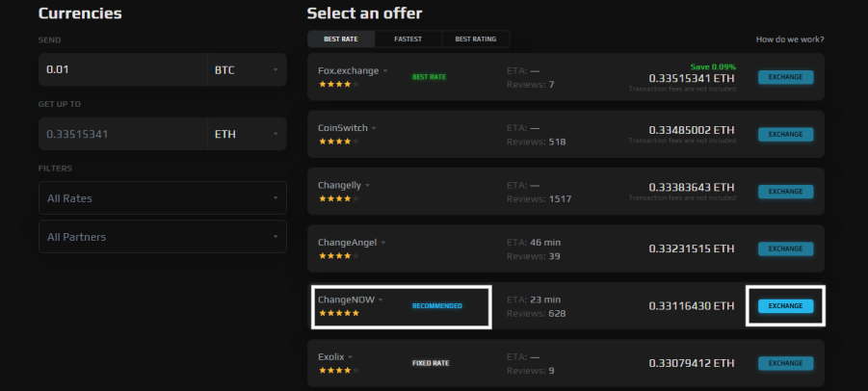
Task: Click Exchange for ChangeNOW offer
Action: coord(785,306)
